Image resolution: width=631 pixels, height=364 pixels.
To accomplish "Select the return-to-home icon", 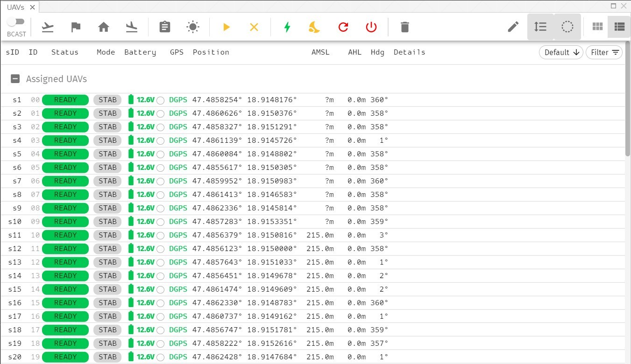I will point(104,27).
